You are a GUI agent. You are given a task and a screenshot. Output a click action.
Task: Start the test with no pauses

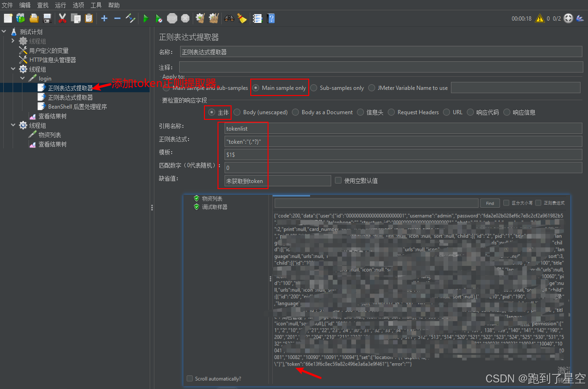159,18
